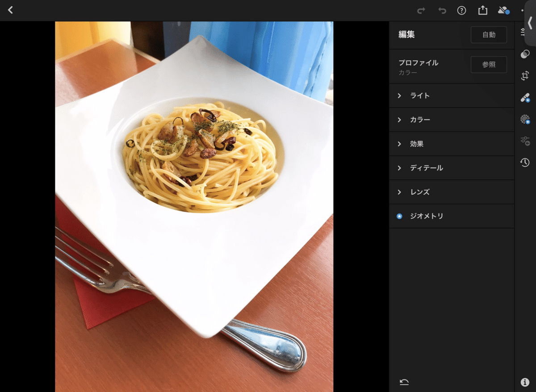Open the Presets overlapping circles icon
The image size is (536, 392).
click(x=525, y=54)
